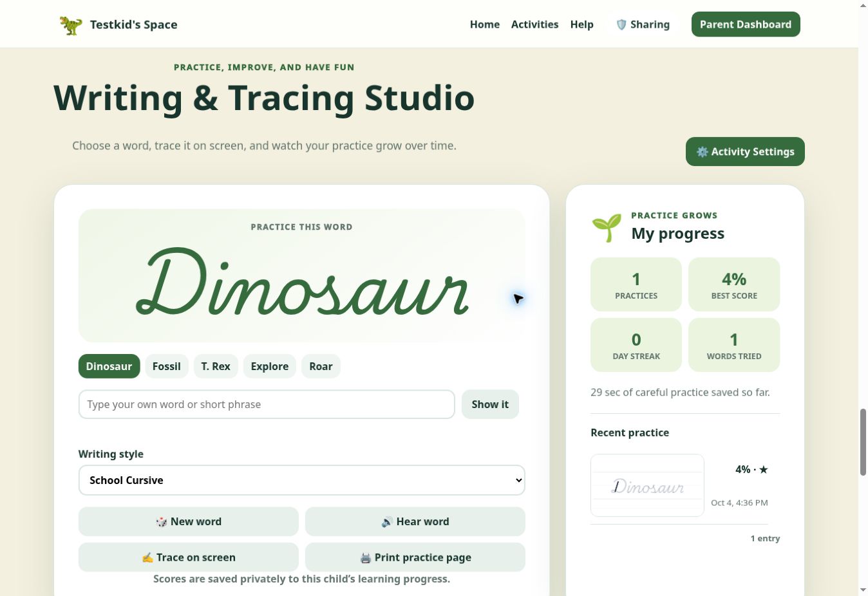Click the dice icon on New word
Viewport: 868px width, 596px height.
[x=162, y=522]
